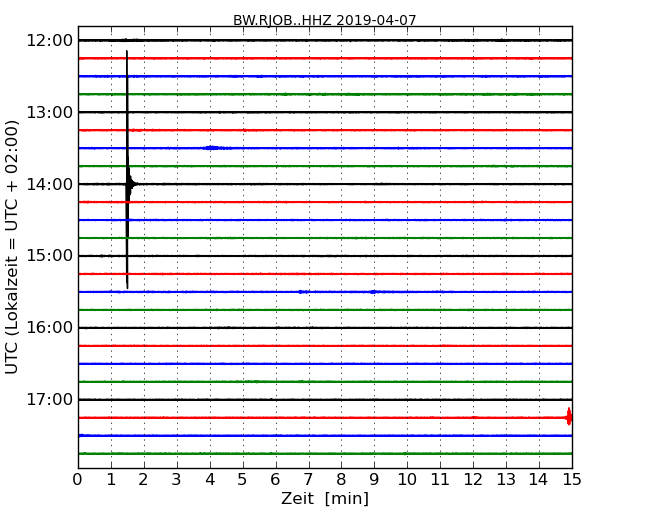Click minute tick label 7 on the x-axis

tap(308, 479)
